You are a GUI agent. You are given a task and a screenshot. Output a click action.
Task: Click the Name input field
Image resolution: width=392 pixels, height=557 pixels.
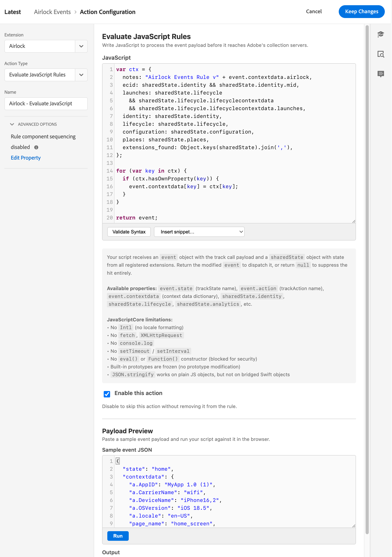pyautogui.click(x=46, y=104)
